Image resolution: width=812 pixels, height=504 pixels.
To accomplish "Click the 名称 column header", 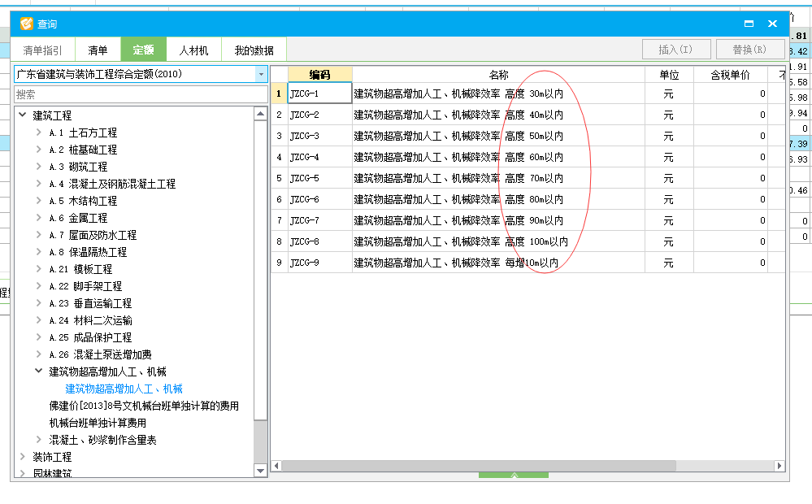I will 498,75.
